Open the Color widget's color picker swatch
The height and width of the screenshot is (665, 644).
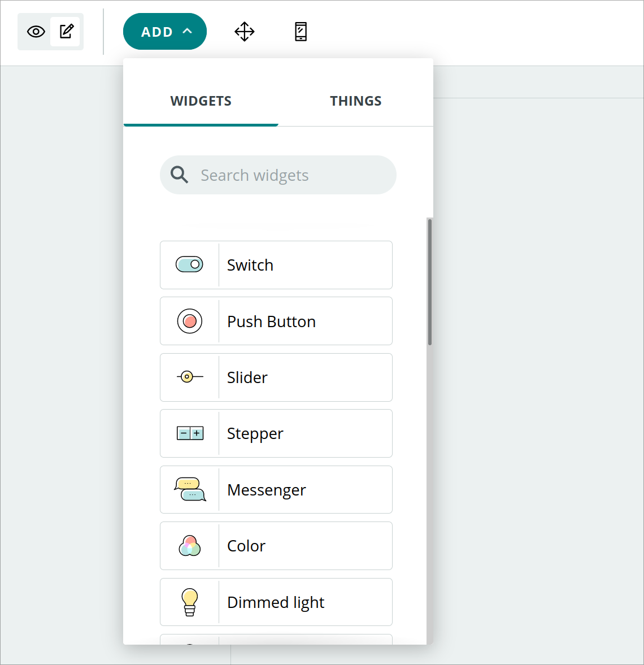[189, 546]
